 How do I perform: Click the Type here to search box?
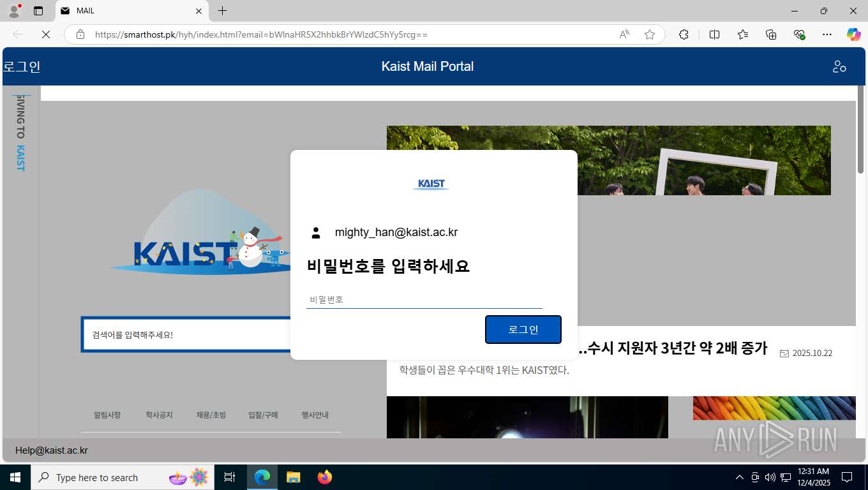tap(121, 477)
